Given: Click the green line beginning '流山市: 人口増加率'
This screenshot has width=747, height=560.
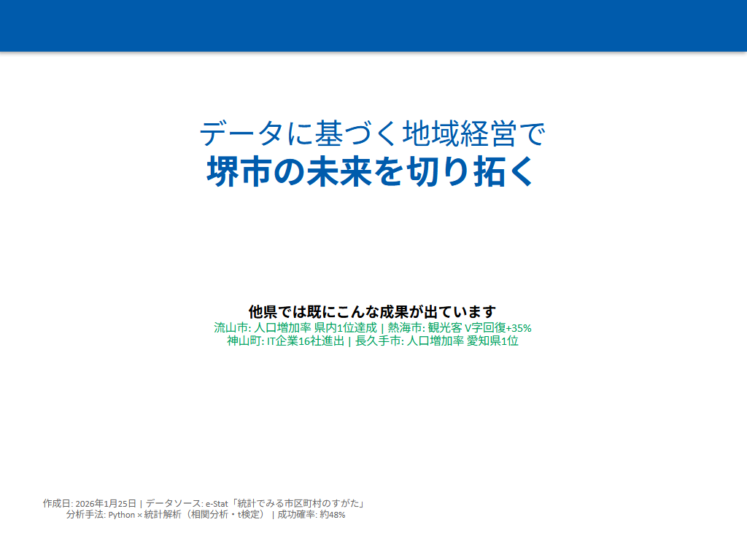Looking at the screenshot, I should [x=372, y=327].
